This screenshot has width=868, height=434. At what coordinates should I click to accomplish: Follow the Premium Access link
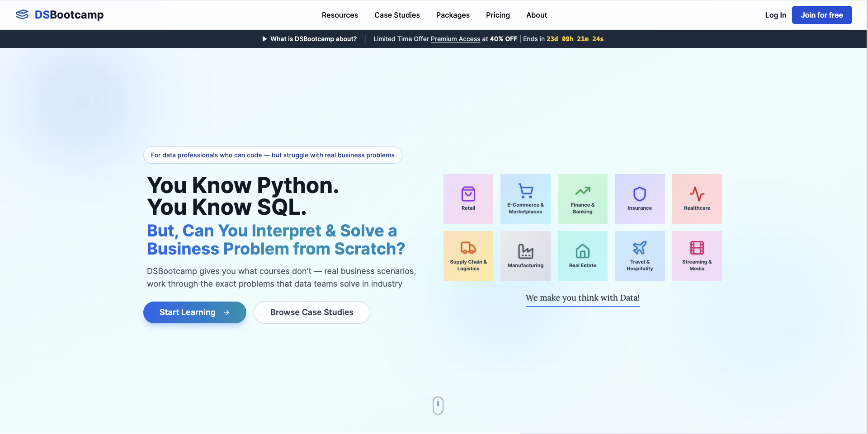click(455, 39)
